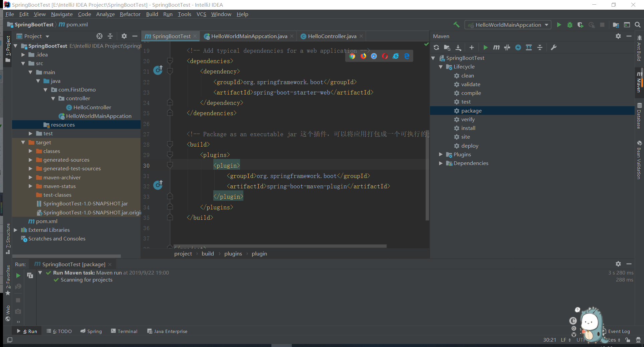Rerun Maven task in Run panel
644x347 pixels.
[18, 276]
